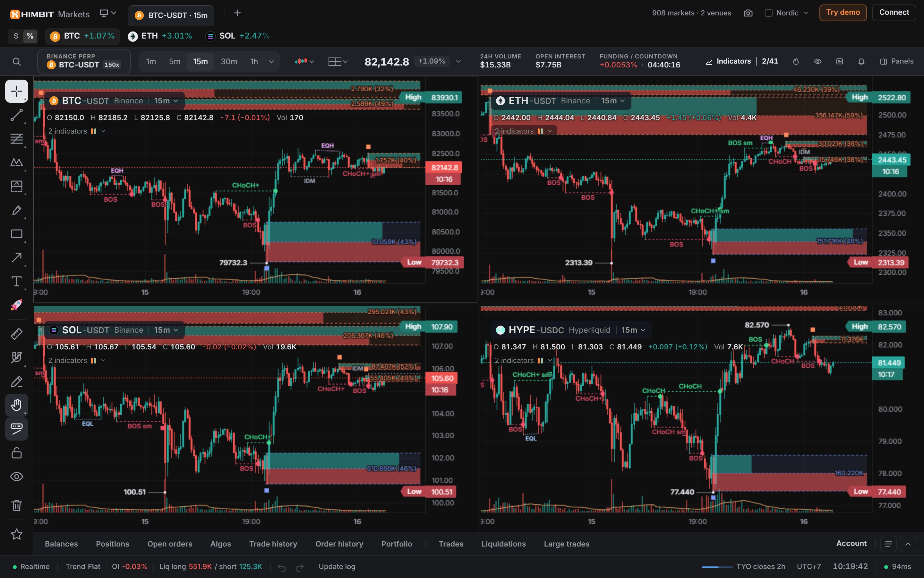The image size is (924, 578).
Task: Open the chart layout grid dropdown
Action: [338, 62]
